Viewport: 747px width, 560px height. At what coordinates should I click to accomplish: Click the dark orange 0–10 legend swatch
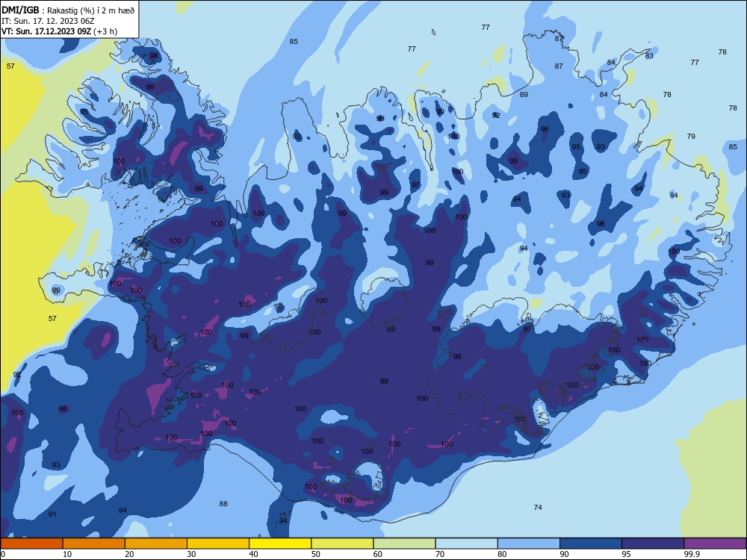click(31, 544)
